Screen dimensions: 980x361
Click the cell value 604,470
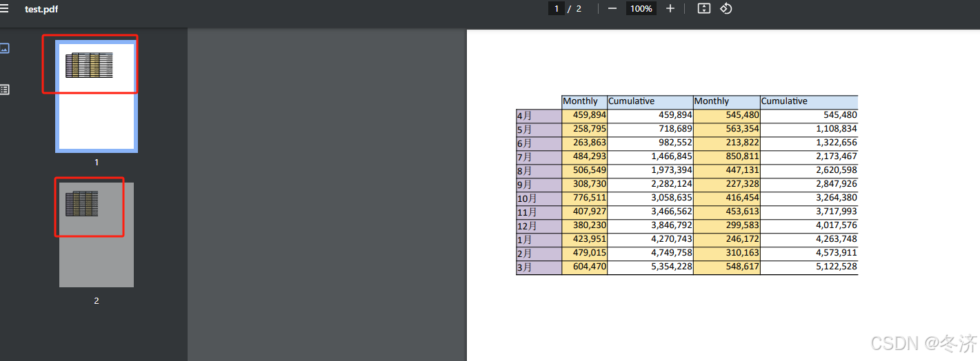tap(589, 267)
